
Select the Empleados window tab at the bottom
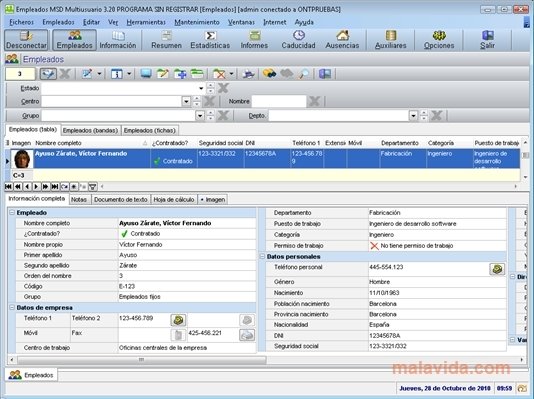[x=31, y=375]
